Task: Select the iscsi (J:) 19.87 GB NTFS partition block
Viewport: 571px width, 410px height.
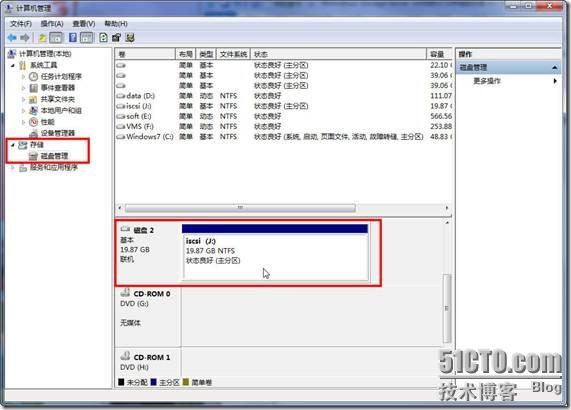Action: click(x=275, y=252)
